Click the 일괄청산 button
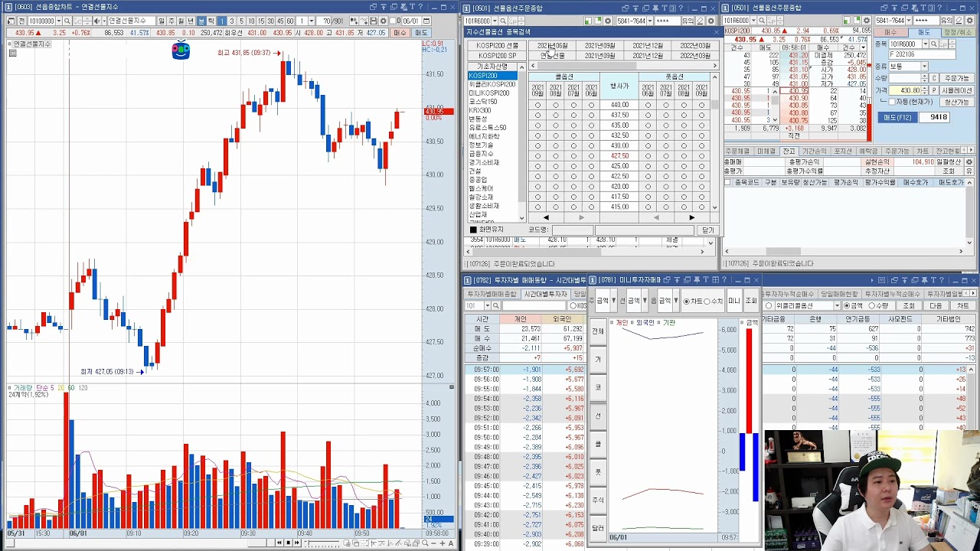 948,161
